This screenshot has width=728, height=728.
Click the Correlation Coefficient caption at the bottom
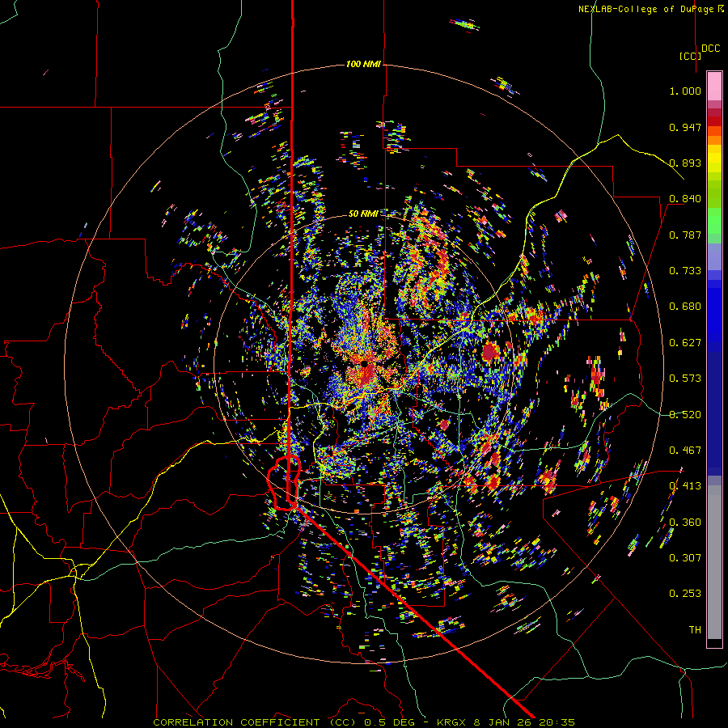[364, 722]
